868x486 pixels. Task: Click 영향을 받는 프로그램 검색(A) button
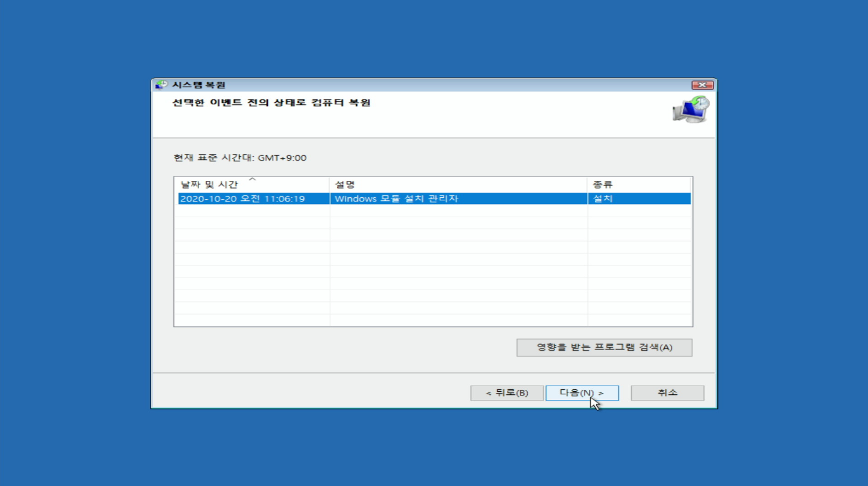604,348
